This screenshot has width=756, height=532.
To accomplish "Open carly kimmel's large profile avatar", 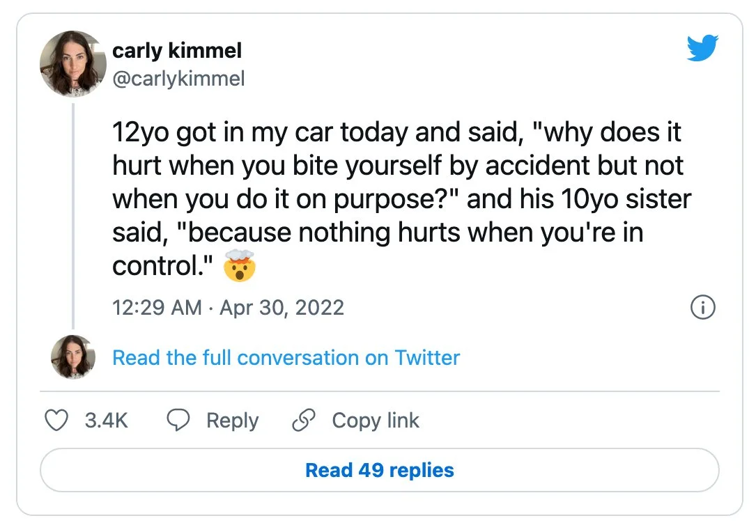I will click(x=72, y=63).
